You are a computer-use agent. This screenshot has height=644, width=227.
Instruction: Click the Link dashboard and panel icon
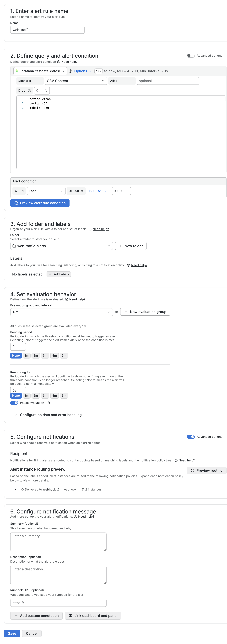pyautogui.click(x=70, y=616)
